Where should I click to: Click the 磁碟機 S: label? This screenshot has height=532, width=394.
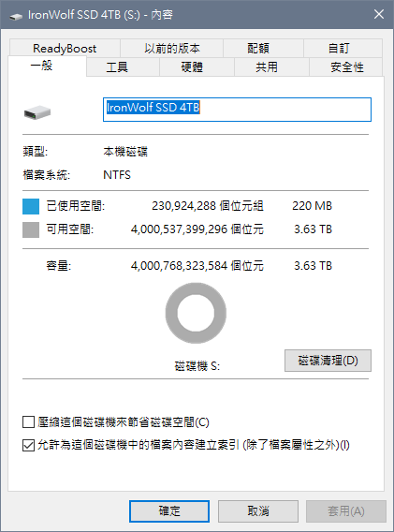click(x=197, y=366)
